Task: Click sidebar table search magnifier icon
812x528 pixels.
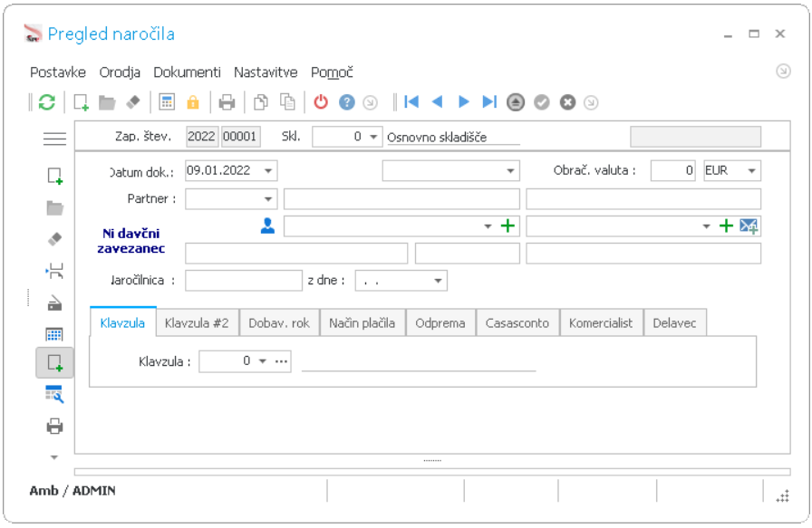Action: pyautogui.click(x=55, y=395)
